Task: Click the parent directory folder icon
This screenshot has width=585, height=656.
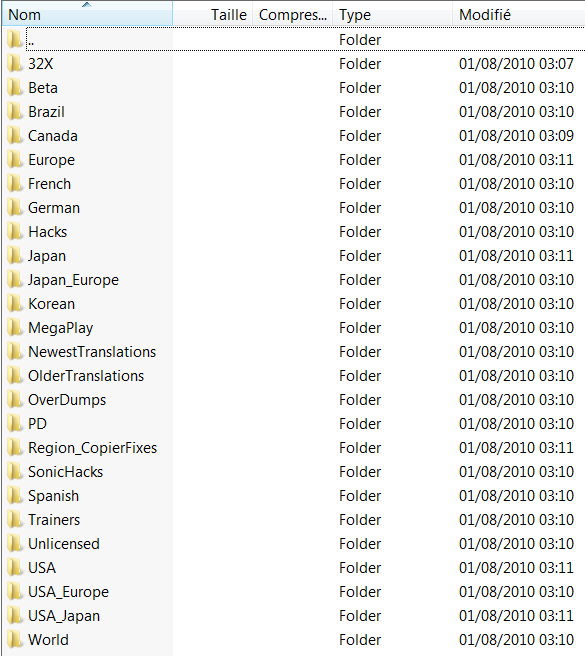Action: 15,40
